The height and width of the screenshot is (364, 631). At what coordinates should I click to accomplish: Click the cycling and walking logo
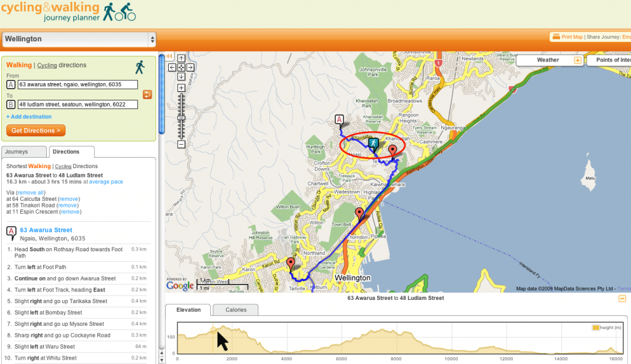68,12
